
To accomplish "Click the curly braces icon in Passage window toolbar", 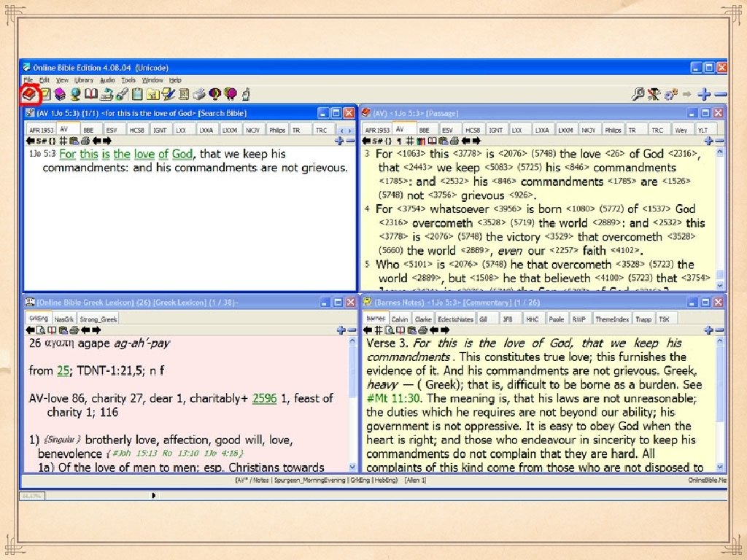I will (388, 141).
